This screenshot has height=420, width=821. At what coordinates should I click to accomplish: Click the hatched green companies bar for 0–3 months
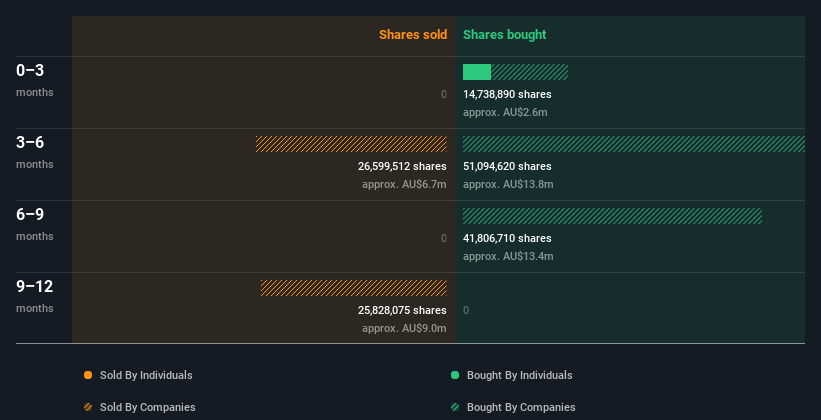[529, 72]
